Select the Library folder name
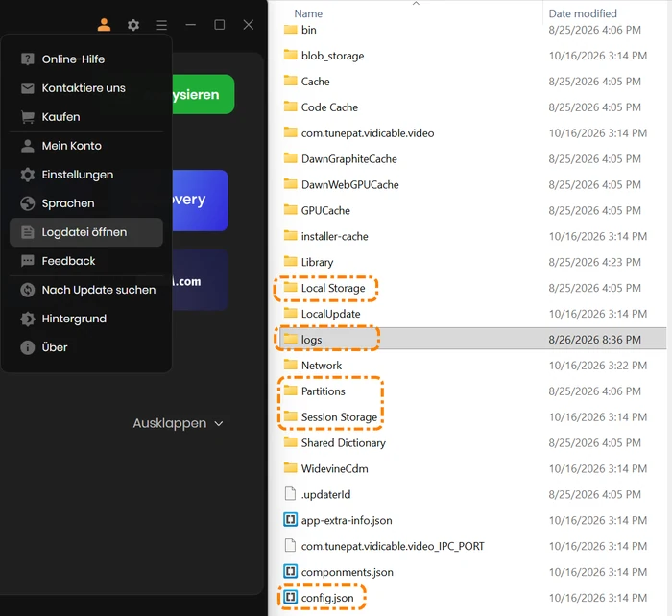672x616 pixels. [x=317, y=262]
